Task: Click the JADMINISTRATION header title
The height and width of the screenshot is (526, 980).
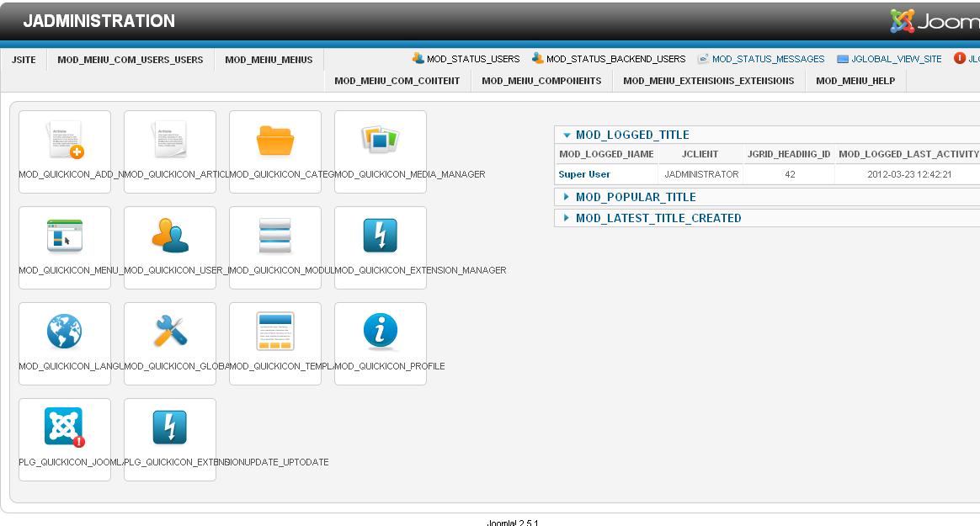Action: pos(99,21)
